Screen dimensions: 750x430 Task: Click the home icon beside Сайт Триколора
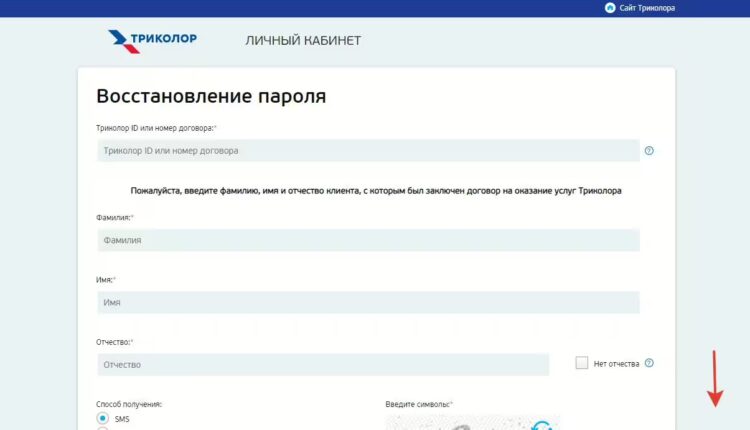[610, 8]
